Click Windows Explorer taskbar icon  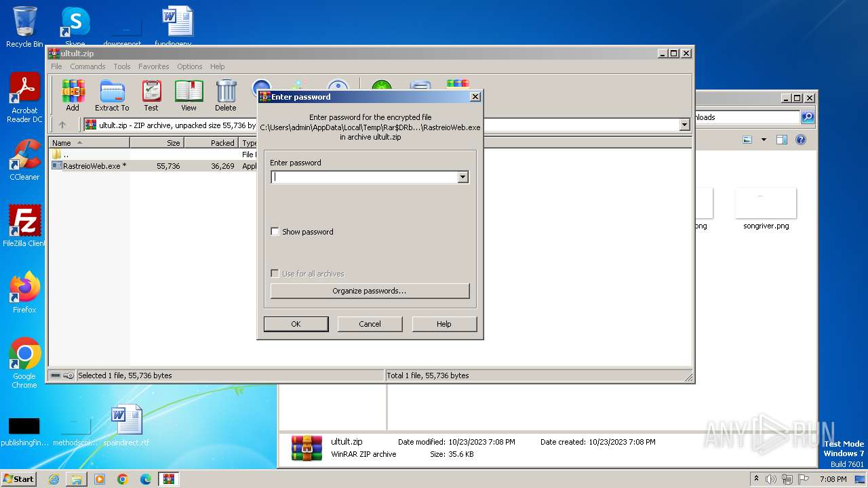tap(77, 479)
